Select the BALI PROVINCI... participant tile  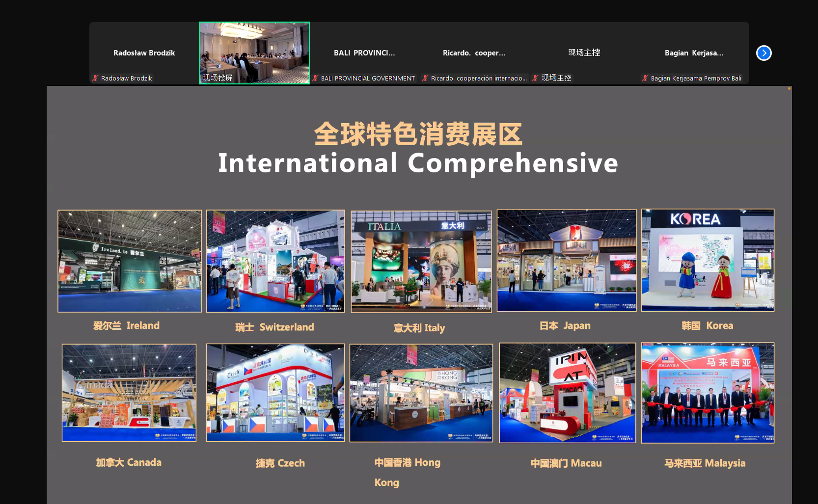[364, 53]
